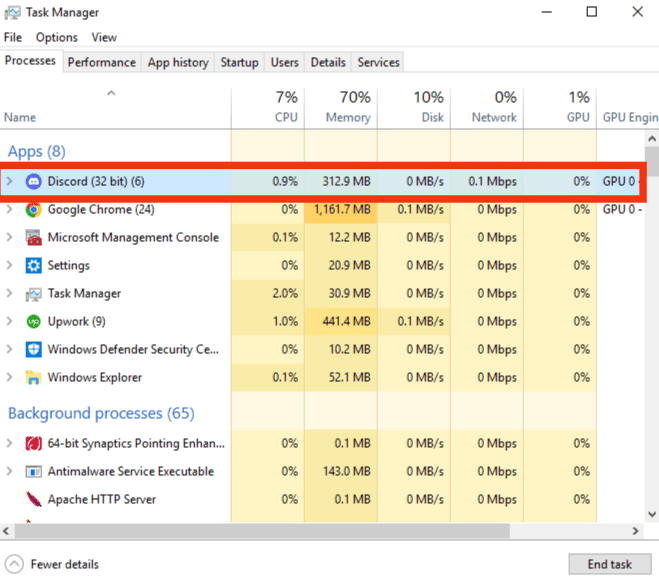Click the Task Manager title bar icon

pos(12,13)
